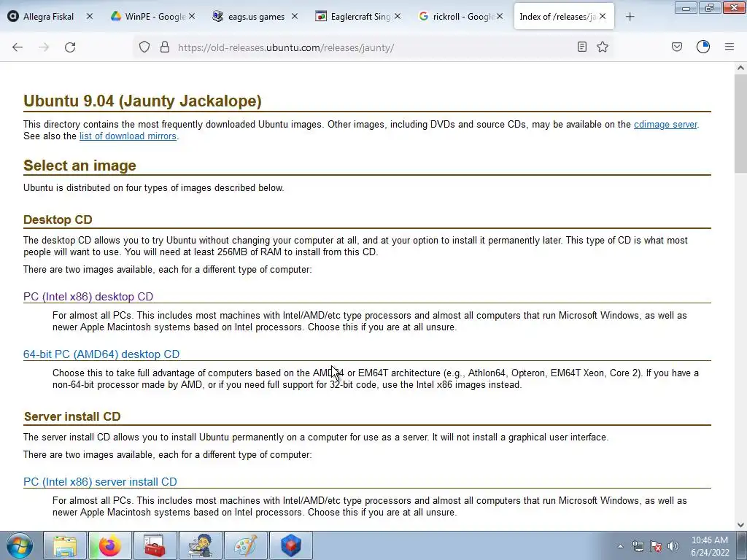This screenshot has height=560, width=747.
Task: Open Firefox application hamburger menu
Action: (729, 47)
